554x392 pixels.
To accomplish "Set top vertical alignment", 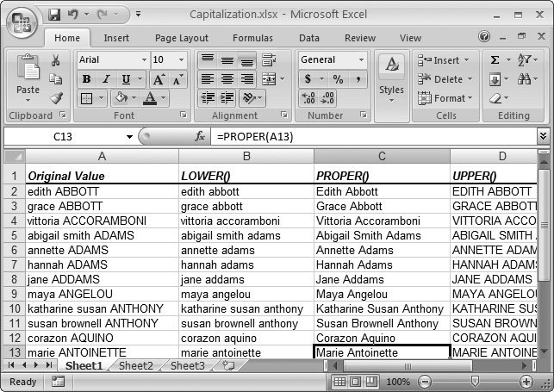I will tap(208, 60).
